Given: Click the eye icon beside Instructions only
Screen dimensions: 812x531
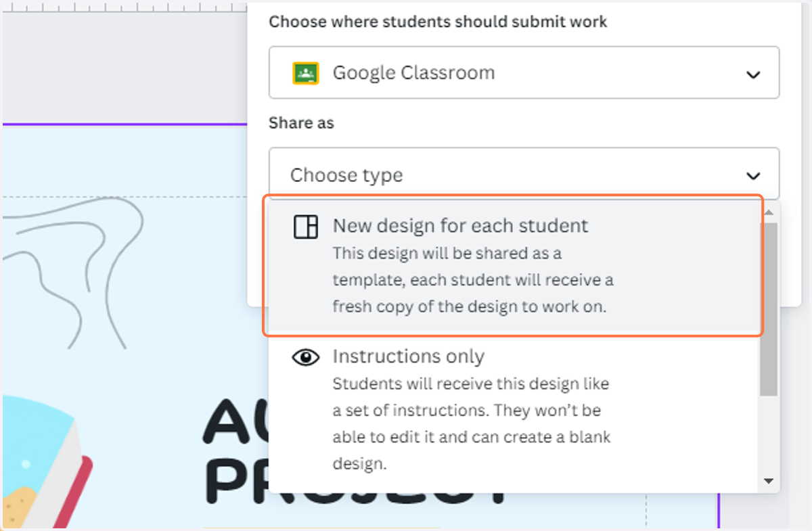Looking at the screenshot, I should tap(306, 357).
